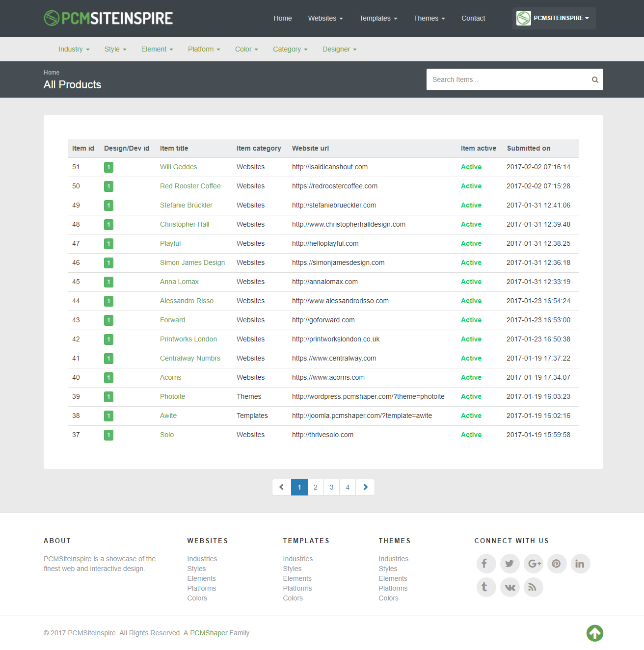Open the Printworks London item link
Image resolution: width=644 pixels, height=650 pixels.
click(188, 339)
